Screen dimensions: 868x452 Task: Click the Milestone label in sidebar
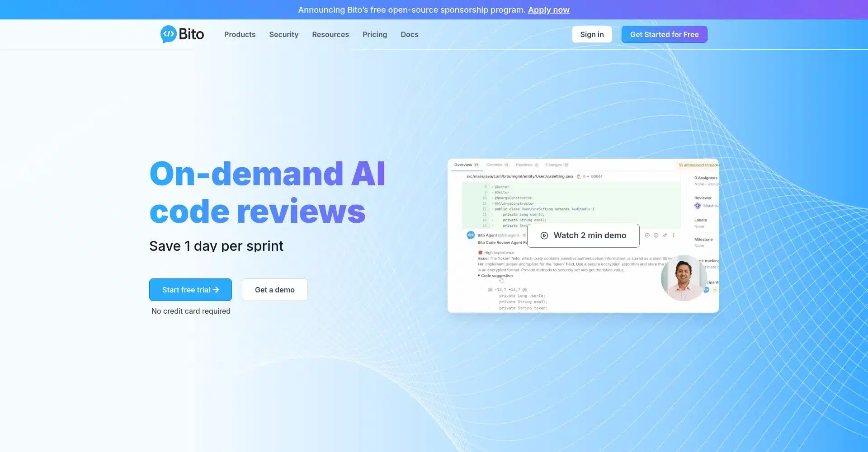click(x=703, y=240)
